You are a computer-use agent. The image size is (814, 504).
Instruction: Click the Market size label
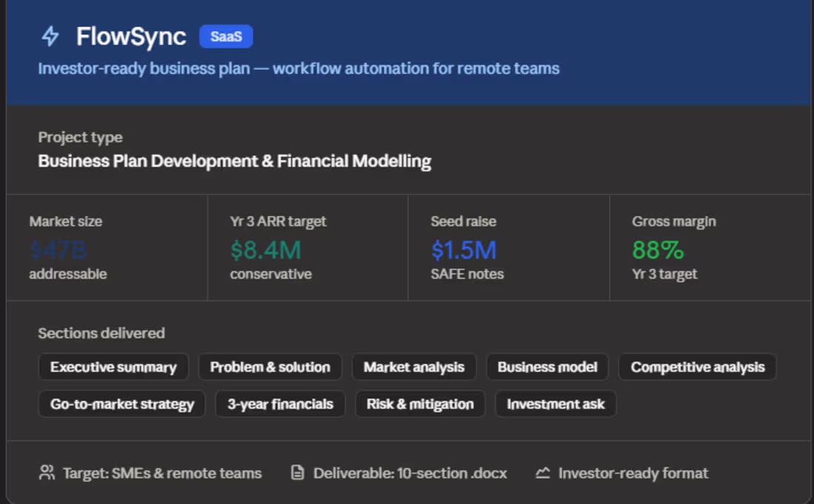[65, 221]
